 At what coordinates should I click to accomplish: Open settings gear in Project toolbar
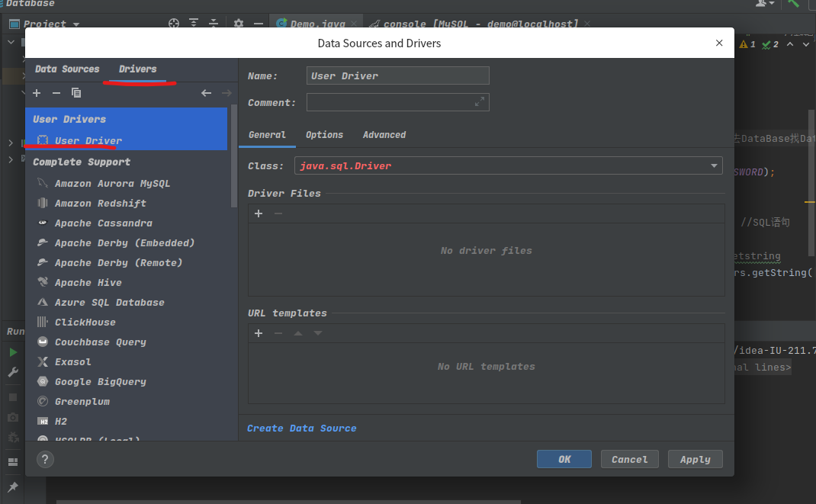(x=239, y=23)
